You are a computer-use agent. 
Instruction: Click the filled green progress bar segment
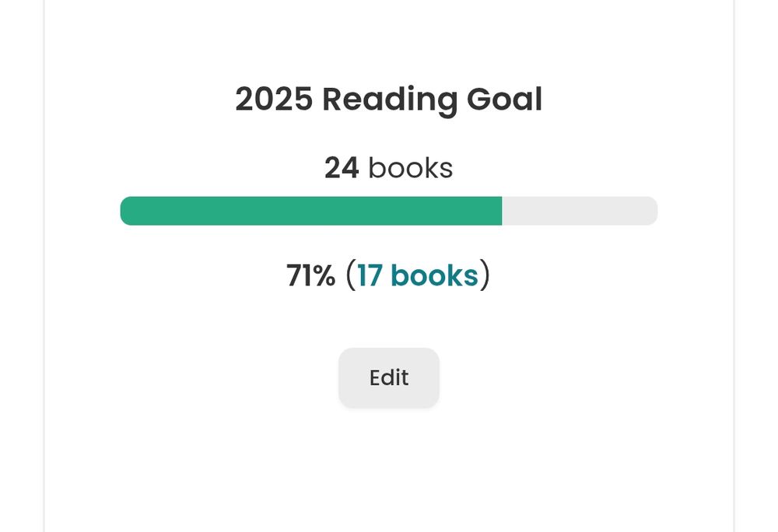tap(311, 211)
